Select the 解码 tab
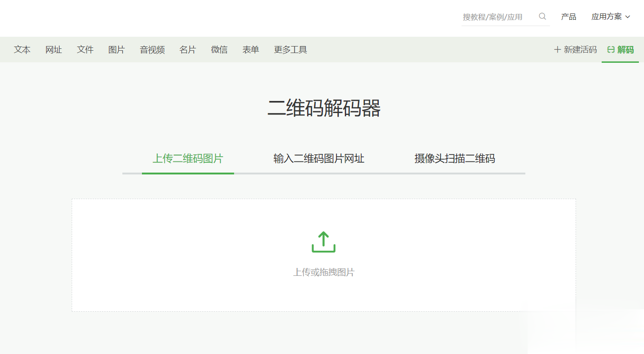 tap(620, 49)
